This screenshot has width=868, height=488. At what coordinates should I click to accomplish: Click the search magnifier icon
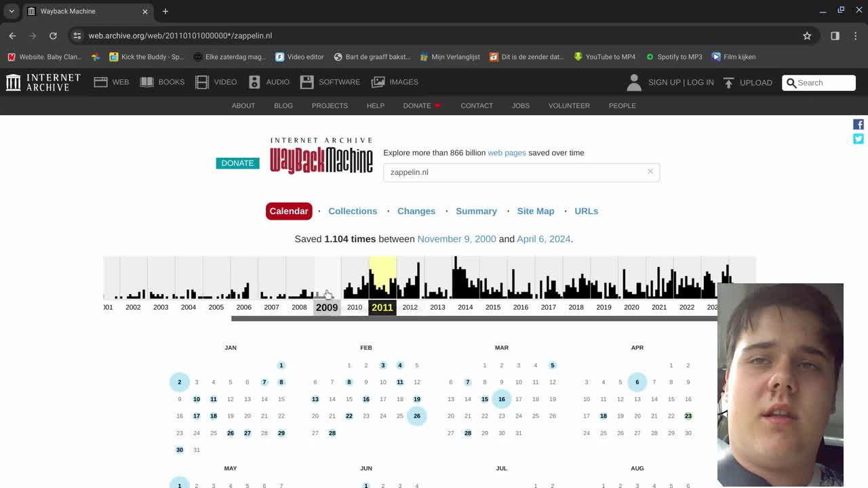click(791, 83)
